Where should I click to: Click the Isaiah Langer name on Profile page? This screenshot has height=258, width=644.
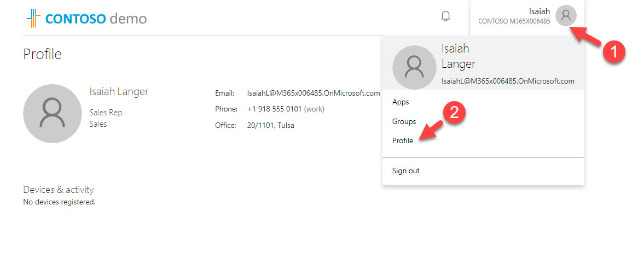pyautogui.click(x=119, y=91)
